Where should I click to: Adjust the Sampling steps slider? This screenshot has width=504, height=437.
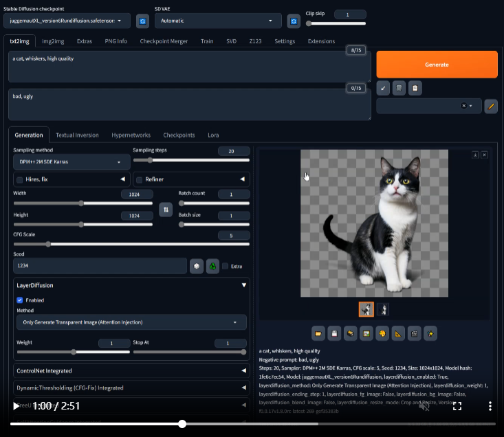tap(191, 160)
